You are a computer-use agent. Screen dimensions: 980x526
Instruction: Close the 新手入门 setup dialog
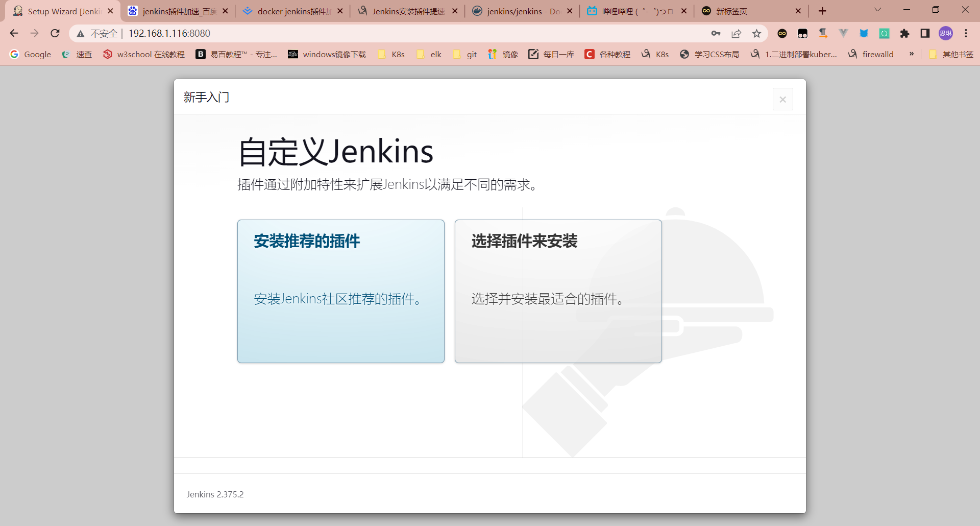[x=782, y=100]
